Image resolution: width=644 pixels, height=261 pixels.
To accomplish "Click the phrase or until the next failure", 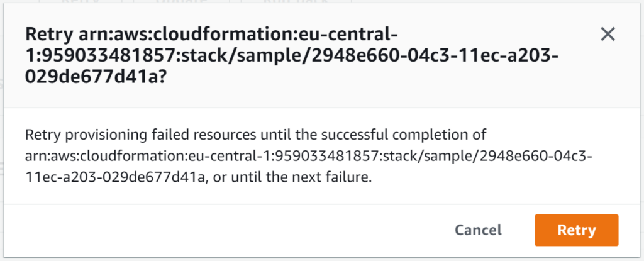I will pos(291,179).
